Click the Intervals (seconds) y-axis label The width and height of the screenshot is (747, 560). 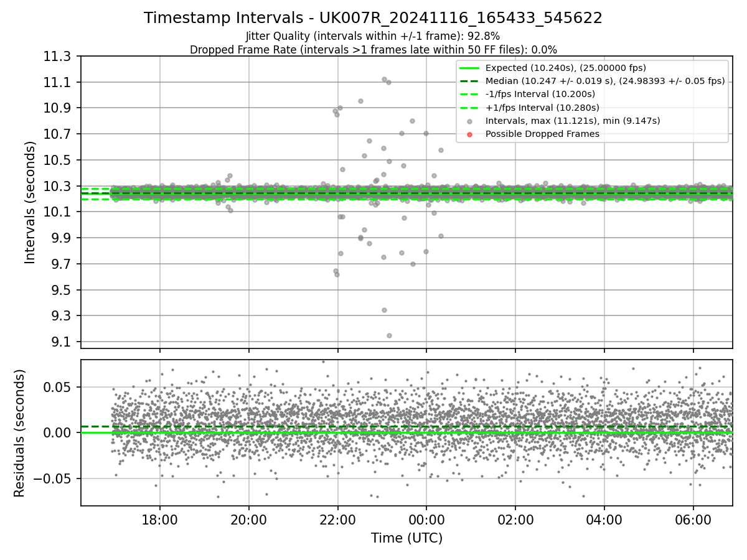tap(31, 202)
